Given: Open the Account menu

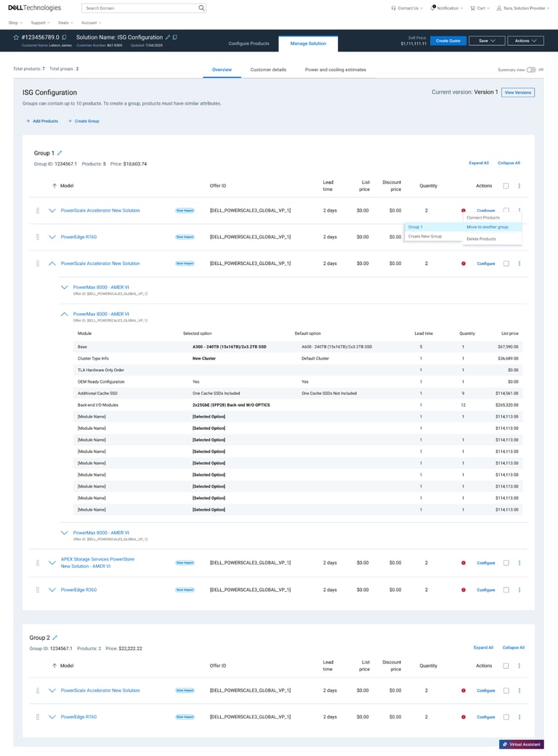Looking at the screenshot, I should pyautogui.click(x=91, y=23).
